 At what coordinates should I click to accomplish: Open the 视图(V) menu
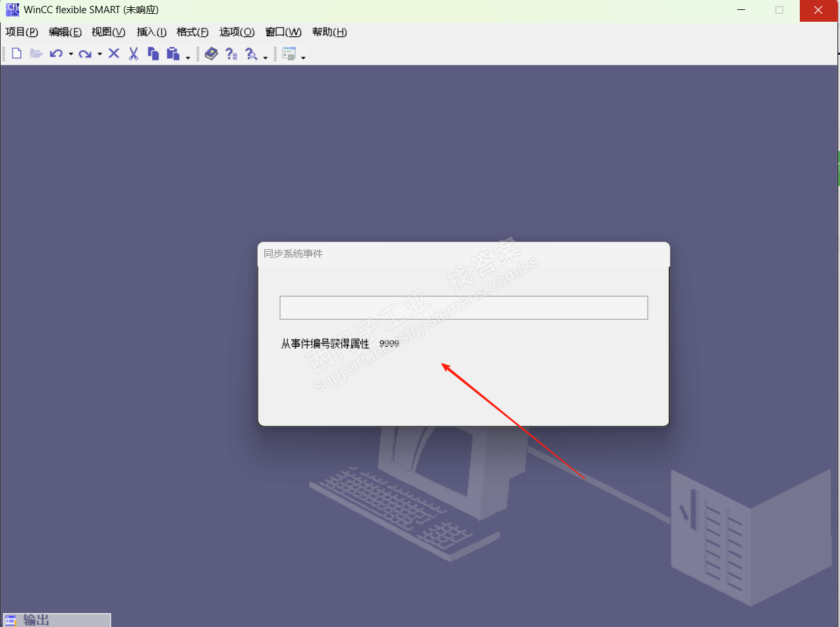click(x=109, y=32)
